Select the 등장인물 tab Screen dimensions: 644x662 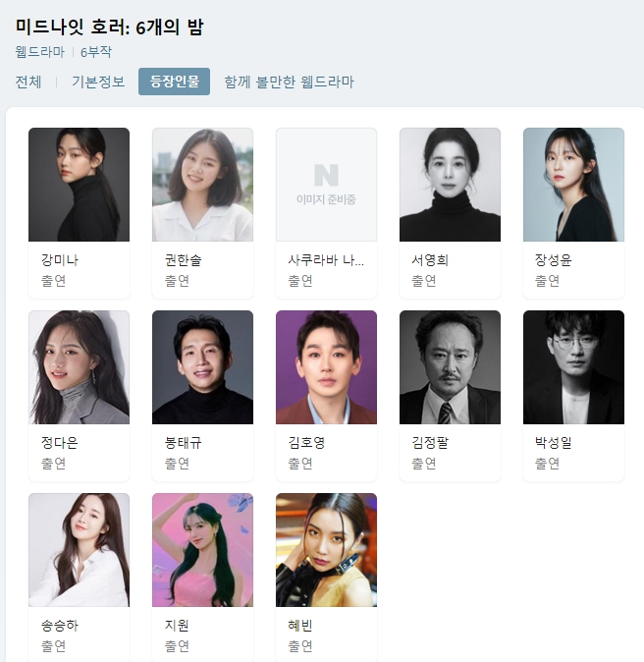(174, 82)
